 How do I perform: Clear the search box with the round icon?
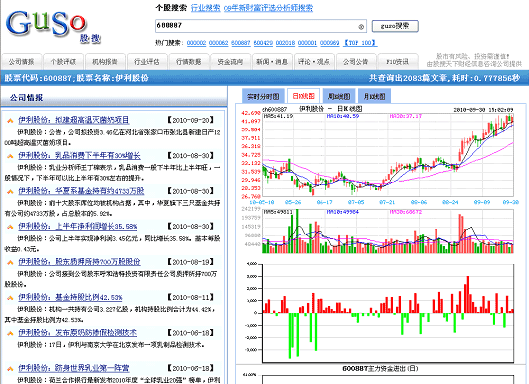pyautogui.click(x=361, y=27)
